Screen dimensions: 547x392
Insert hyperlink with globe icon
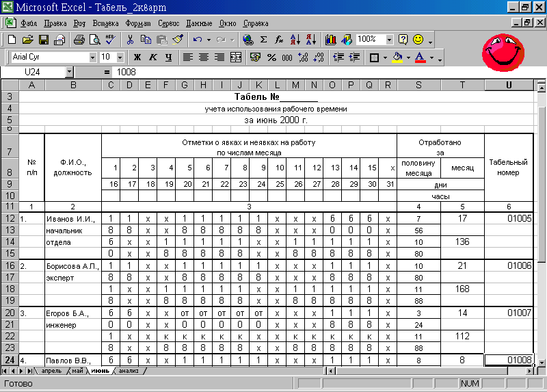[x=248, y=40]
